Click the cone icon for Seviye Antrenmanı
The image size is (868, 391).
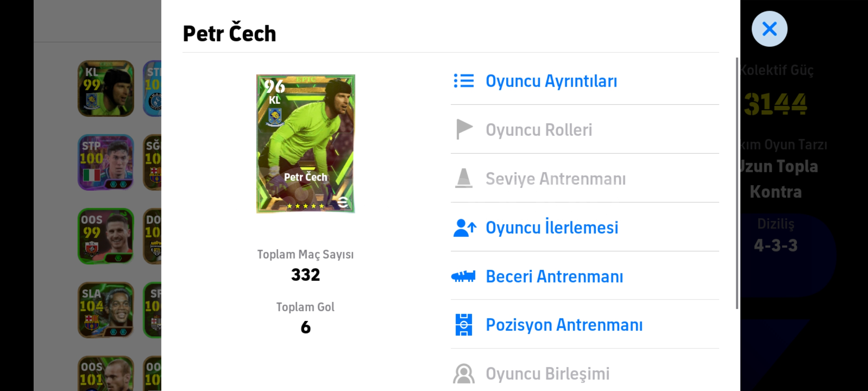(x=464, y=178)
